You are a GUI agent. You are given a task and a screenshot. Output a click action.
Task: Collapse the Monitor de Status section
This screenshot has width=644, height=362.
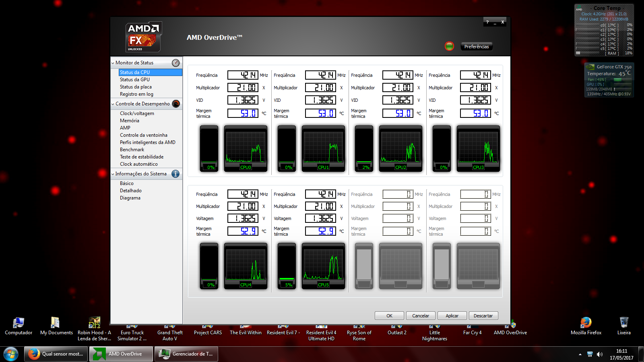pos(113,63)
